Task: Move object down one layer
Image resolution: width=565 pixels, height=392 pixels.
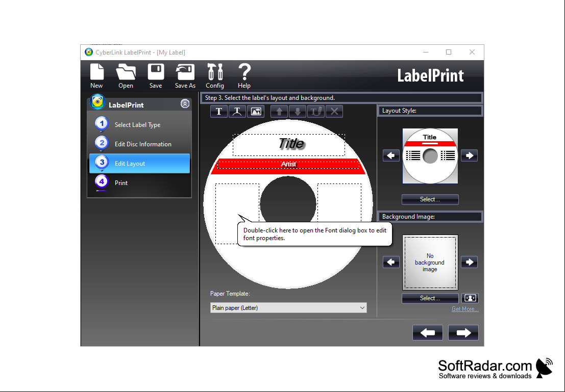Action: tap(298, 111)
